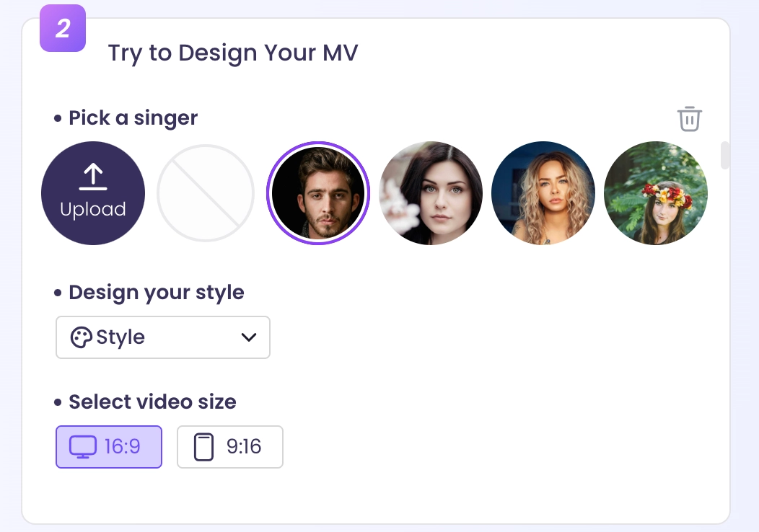
Task: Click the 'Select video size' section heading
Action: pos(152,402)
